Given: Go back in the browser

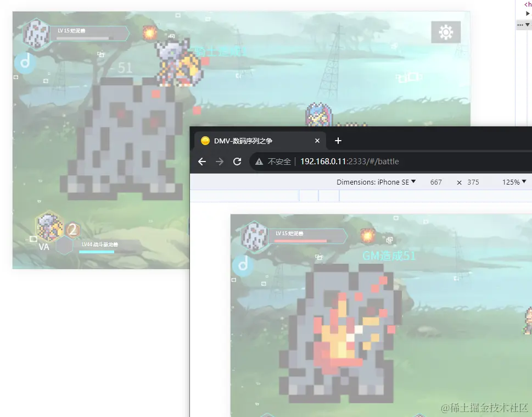Looking at the screenshot, I should (202, 162).
